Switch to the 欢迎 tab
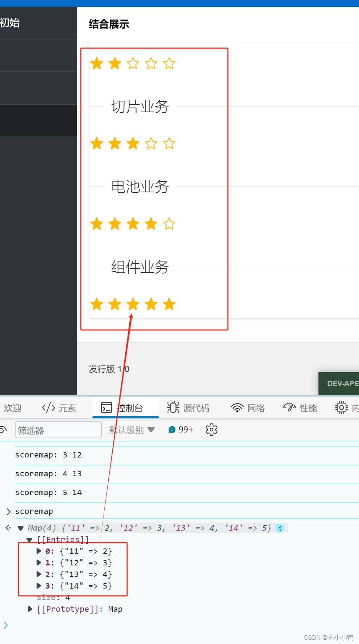Viewport: 359px width, 644px height. point(13,408)
